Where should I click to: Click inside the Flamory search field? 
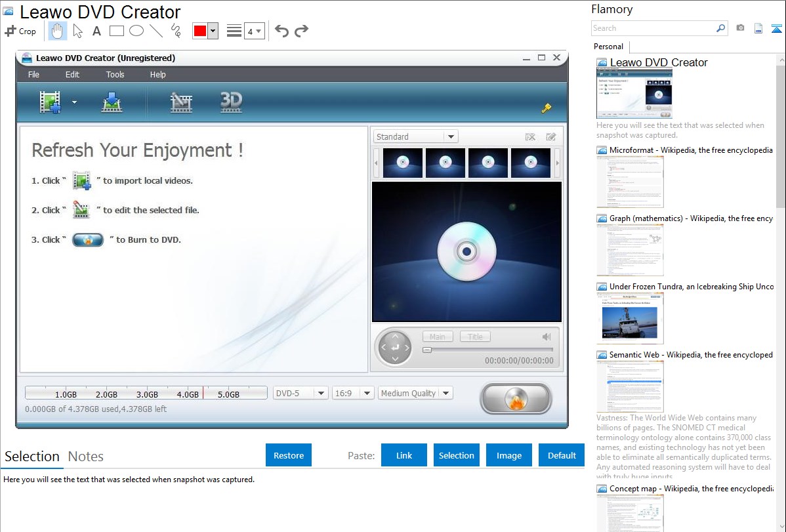(653, 28)
